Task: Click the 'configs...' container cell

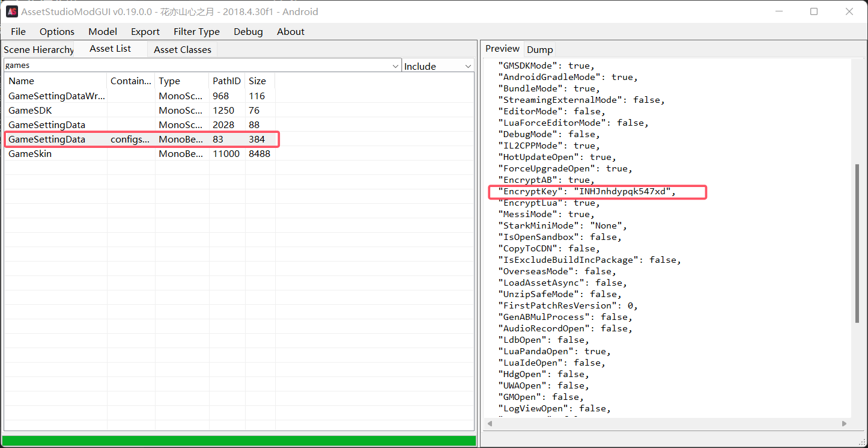Action: tap(130, 140)
